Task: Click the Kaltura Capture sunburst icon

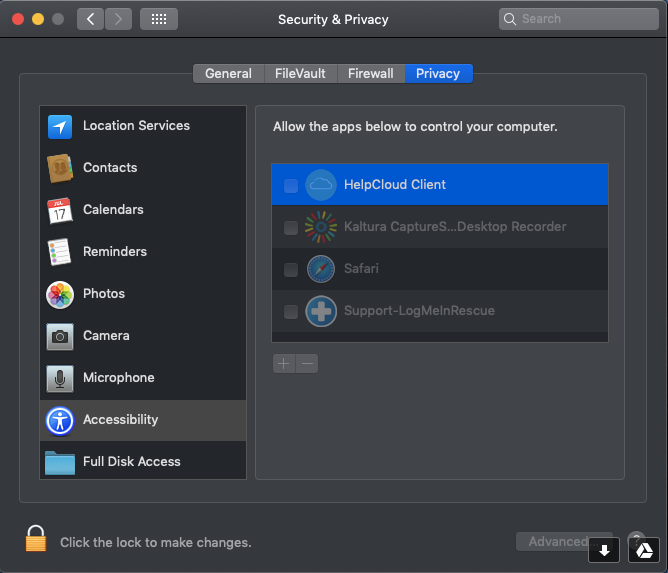Action: [x=321, y=227]
